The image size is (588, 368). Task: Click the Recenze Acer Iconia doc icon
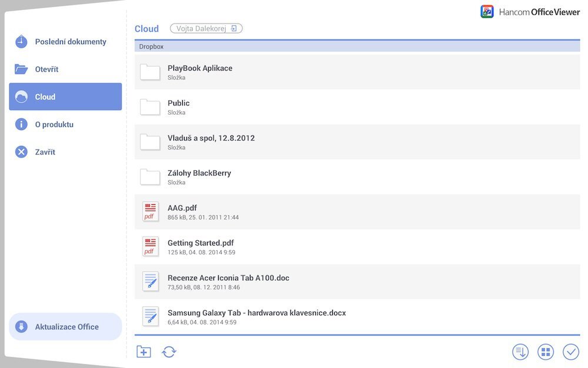pyautogui.click(x=151, y=281)
